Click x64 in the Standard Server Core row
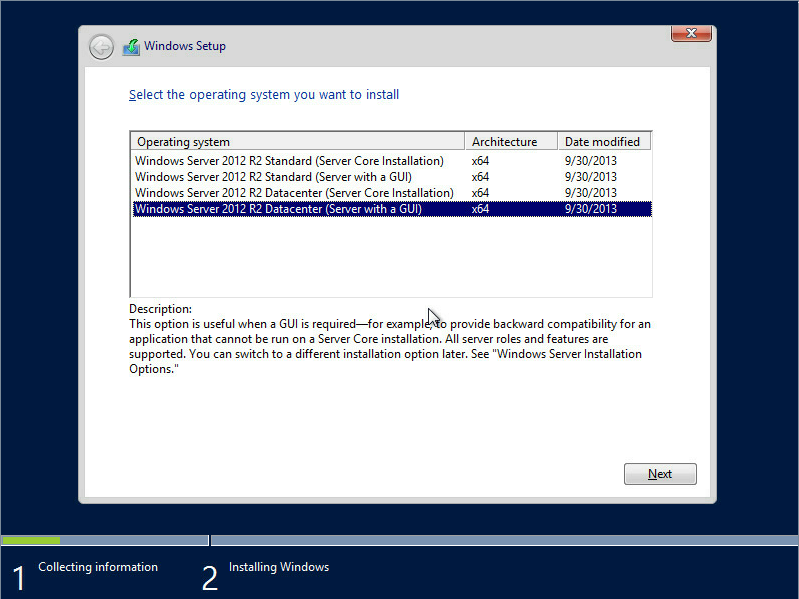Viewport: 799px width, 599px height. click(480, 161)
